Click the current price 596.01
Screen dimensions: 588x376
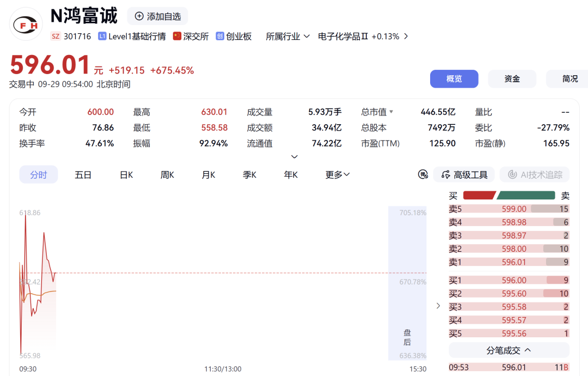(x=50, y=64)
